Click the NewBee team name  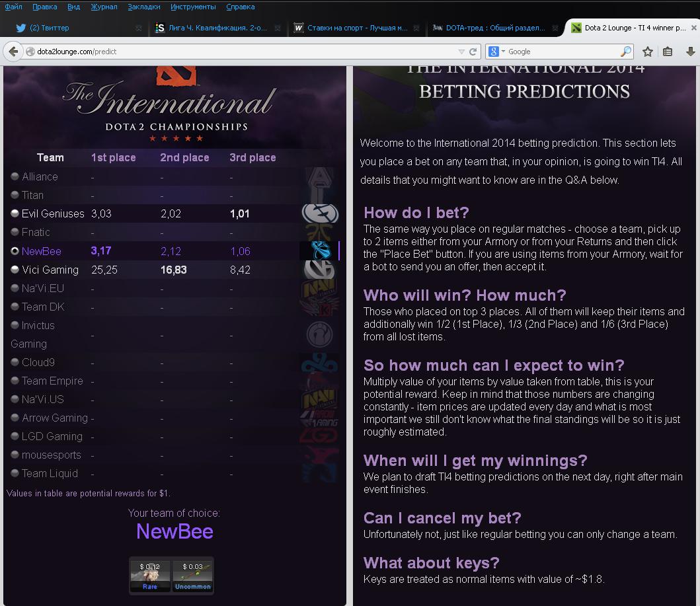click(x=42, y=251)
